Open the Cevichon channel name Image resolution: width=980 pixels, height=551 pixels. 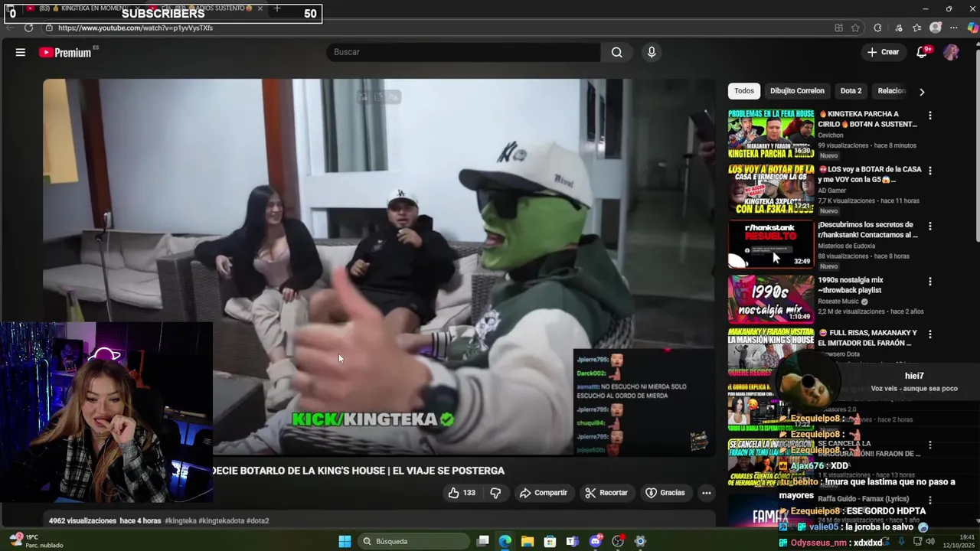pos(831,135)
